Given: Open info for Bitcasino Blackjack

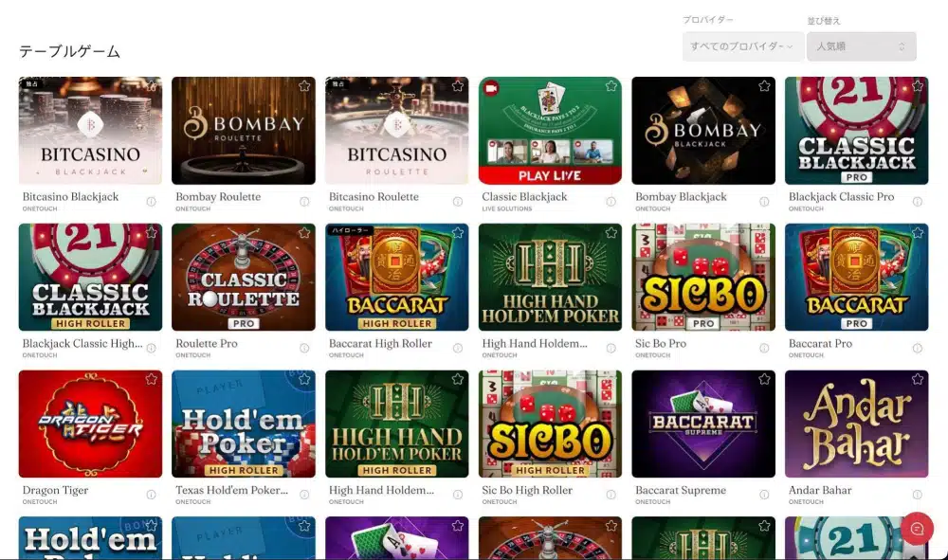Looking at the screenshot, I should 151,202.
